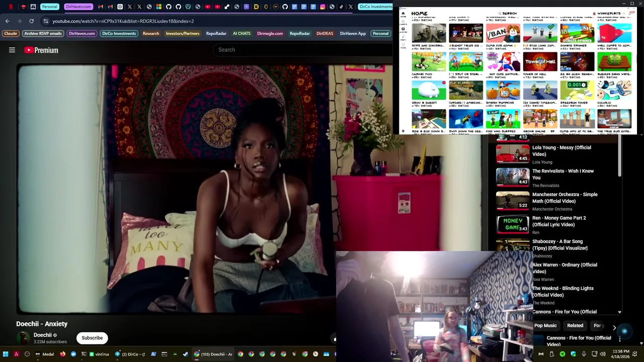644x362 pixels.
Task: Open Tower of Hell game in Roblox
Action: pyautogui.click(x=540, y=64)
